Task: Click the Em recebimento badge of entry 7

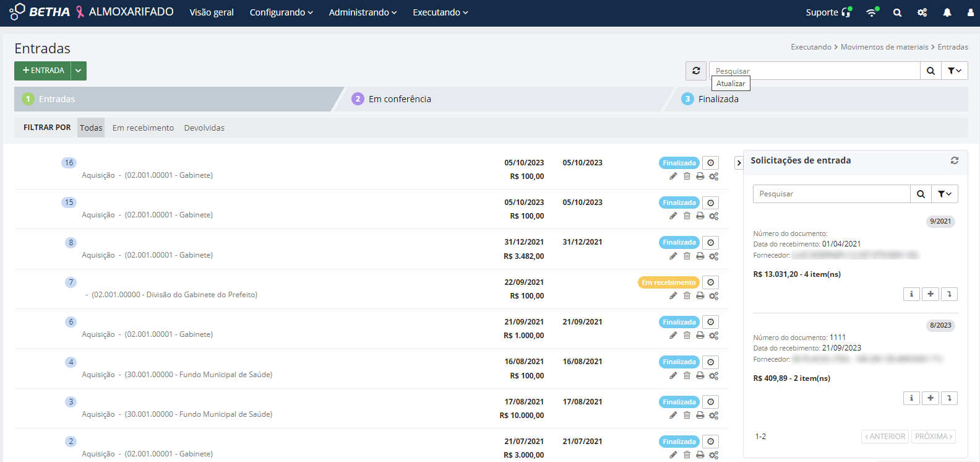Action: point(669,282)
